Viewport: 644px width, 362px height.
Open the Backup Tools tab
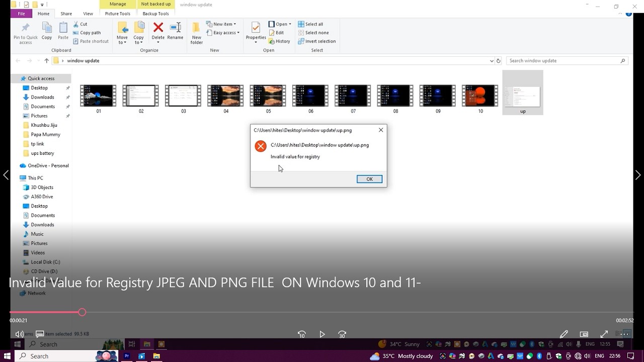coord(156,14)
